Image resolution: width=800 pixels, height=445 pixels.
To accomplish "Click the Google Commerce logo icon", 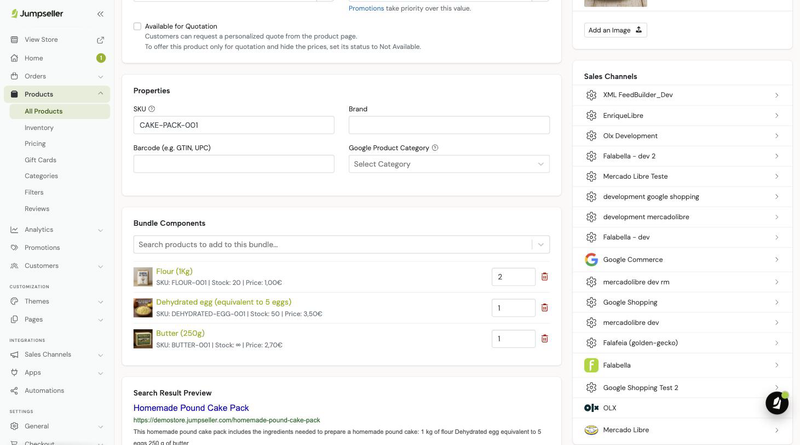I will click(591, 259).
